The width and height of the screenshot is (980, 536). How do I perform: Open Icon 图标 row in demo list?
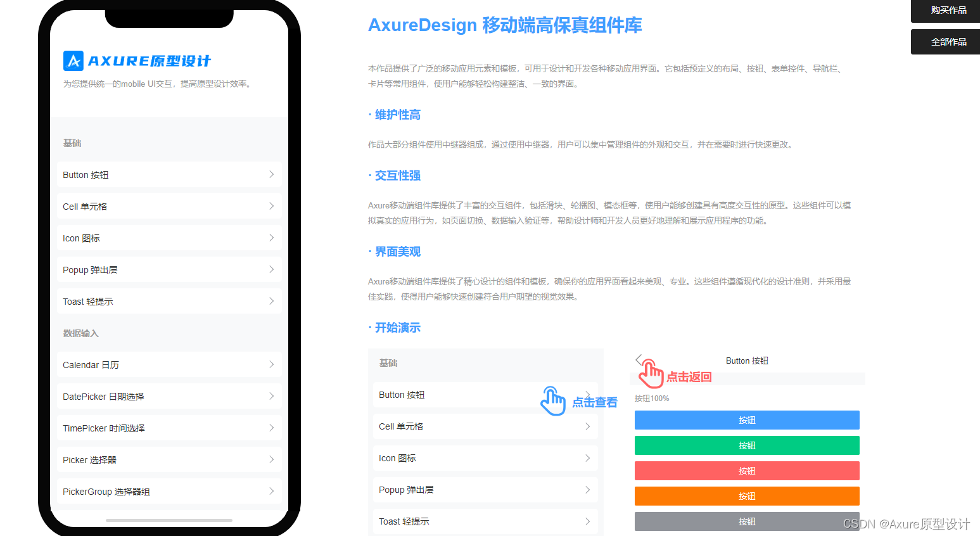coord(485,458)
